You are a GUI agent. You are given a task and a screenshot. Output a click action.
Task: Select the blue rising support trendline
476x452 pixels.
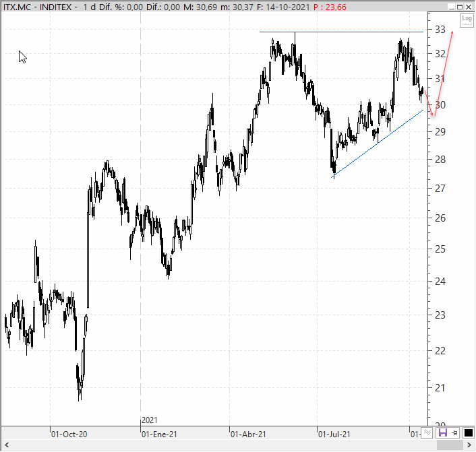[x=377, y=143]
